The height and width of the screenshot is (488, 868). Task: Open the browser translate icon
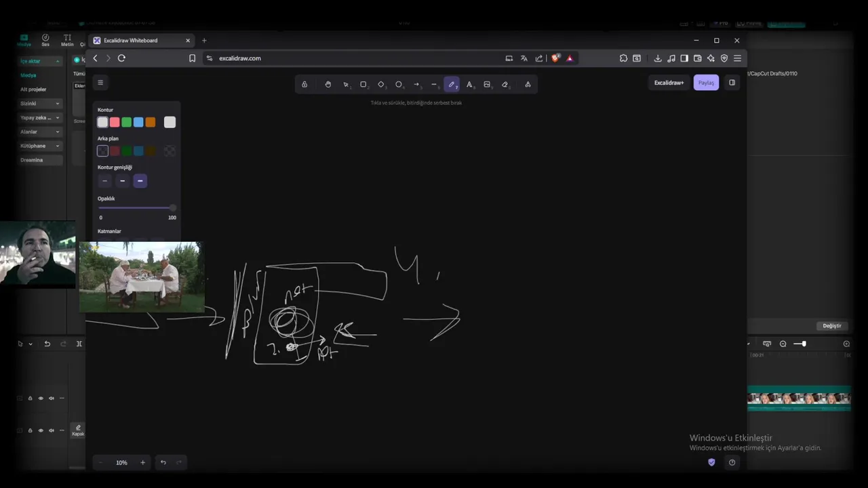[x=524, y=58]
